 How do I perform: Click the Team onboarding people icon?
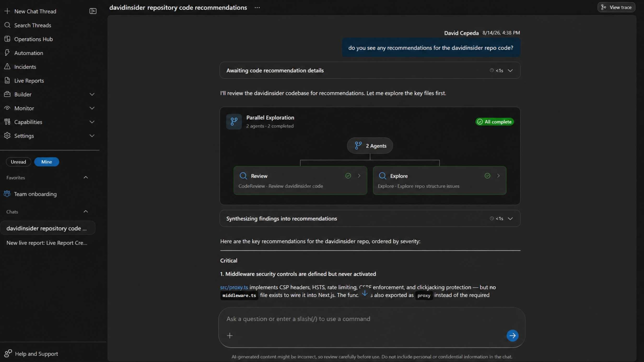pyautogui.click(x=7, y=194)
